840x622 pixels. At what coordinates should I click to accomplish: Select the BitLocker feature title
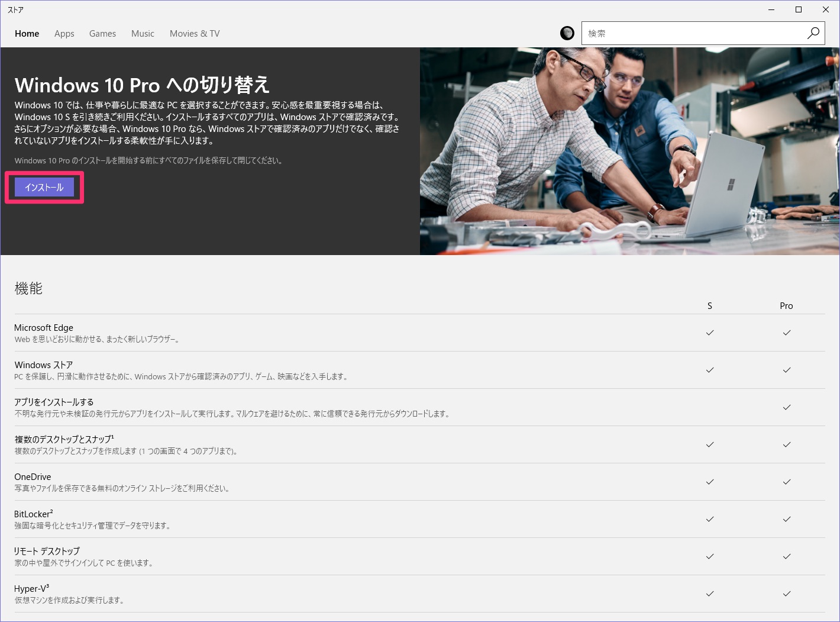[x=34, y=514]
